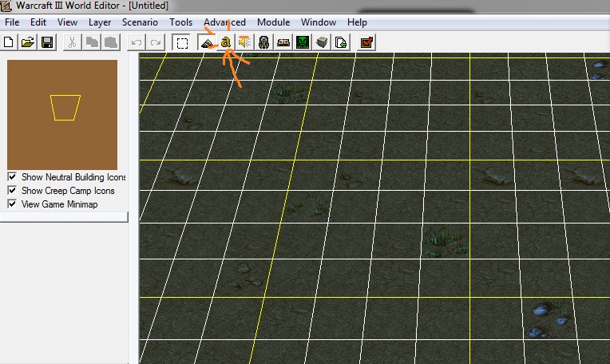Viewport: 610px width, 364px height.
Task: Click the Undo arrow toolbar button
Action: pyautogui.click(x=137, y=42)
